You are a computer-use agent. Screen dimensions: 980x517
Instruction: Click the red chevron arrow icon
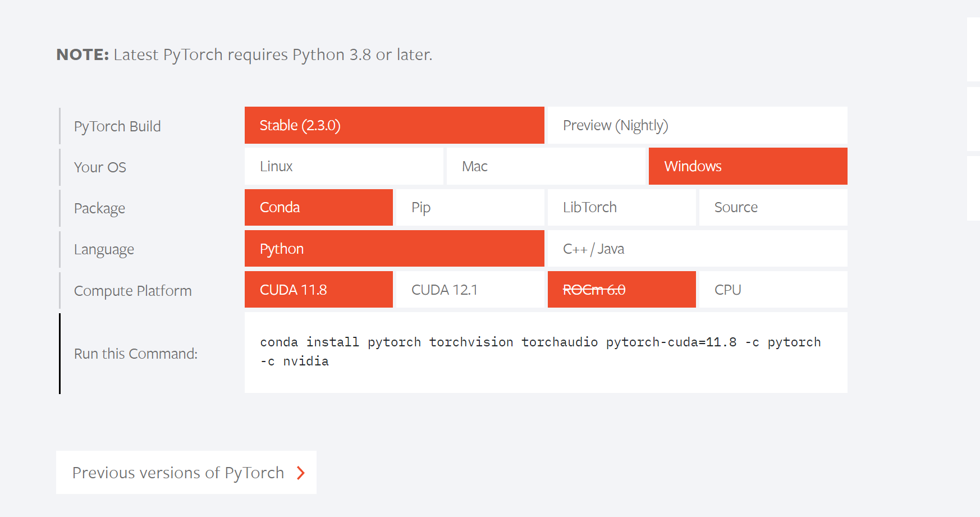(x=301, y=473)
